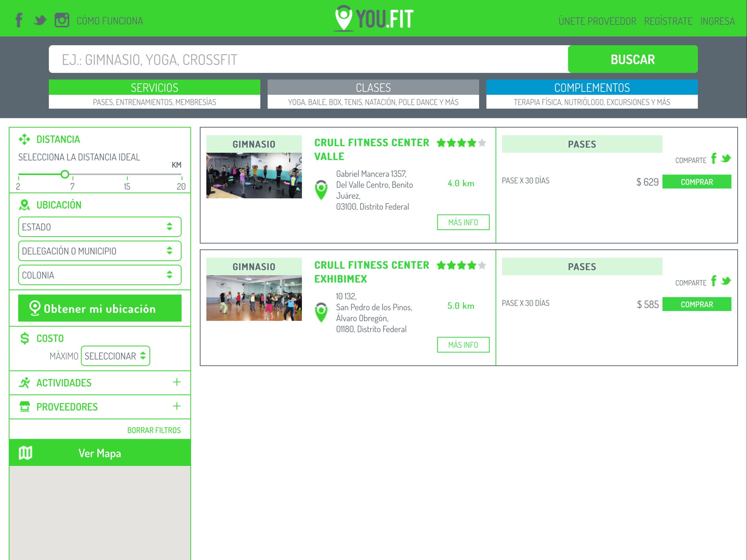The image size is (747, 560).
Task: Click the Buscar search button
Action: (x=633, y=59)
